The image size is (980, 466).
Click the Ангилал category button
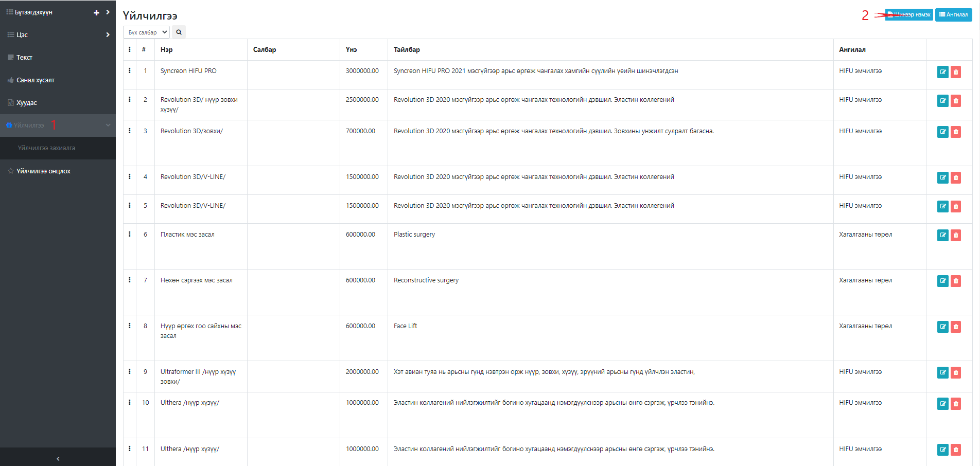point(953,15)
